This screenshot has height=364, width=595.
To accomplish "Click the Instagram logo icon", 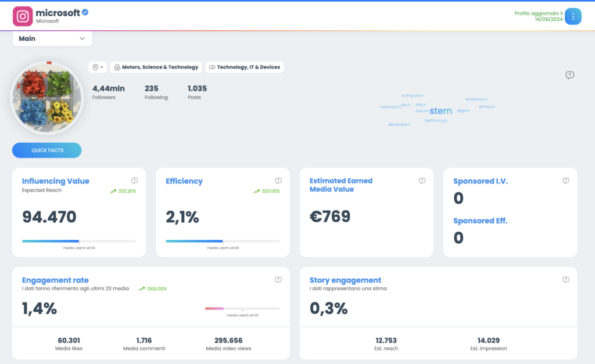I will click(x=23, y=16).
